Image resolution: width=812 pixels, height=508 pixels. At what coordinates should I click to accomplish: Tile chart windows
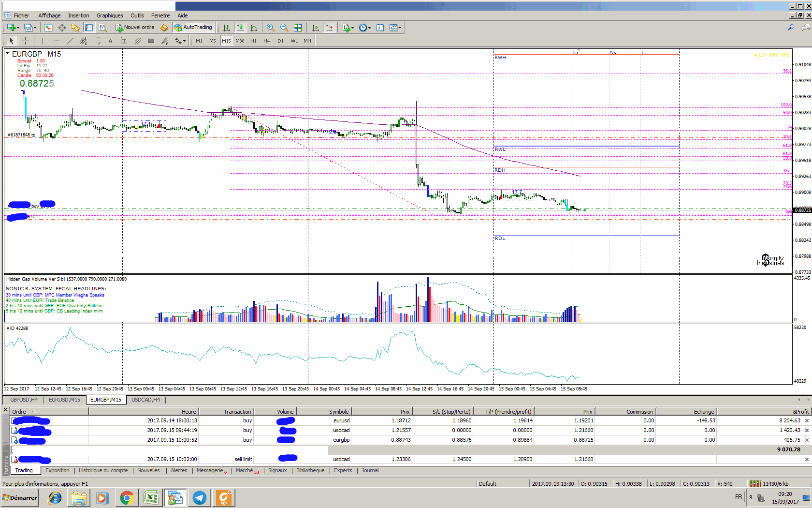[x=298, y=28]
